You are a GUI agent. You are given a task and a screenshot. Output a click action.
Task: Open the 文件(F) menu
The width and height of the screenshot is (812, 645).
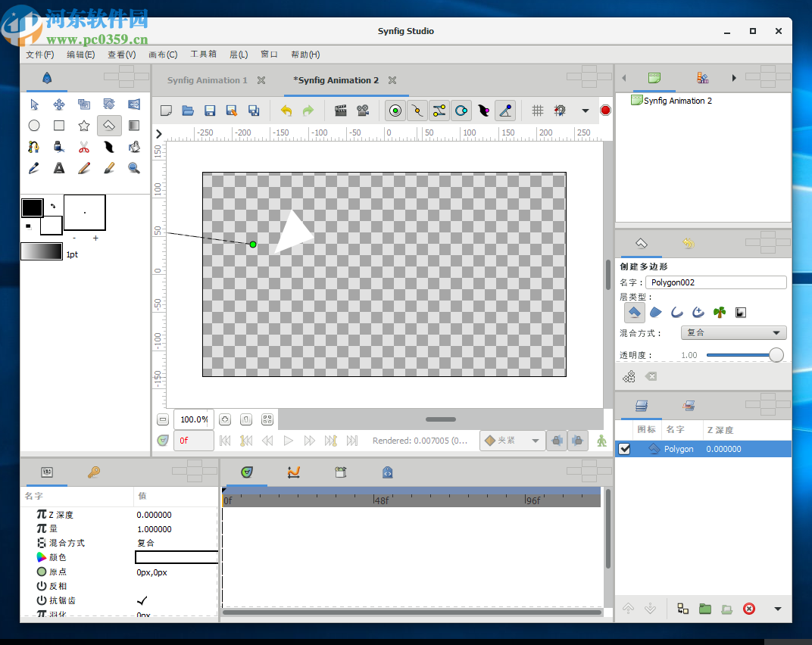[x=39, y=54]
